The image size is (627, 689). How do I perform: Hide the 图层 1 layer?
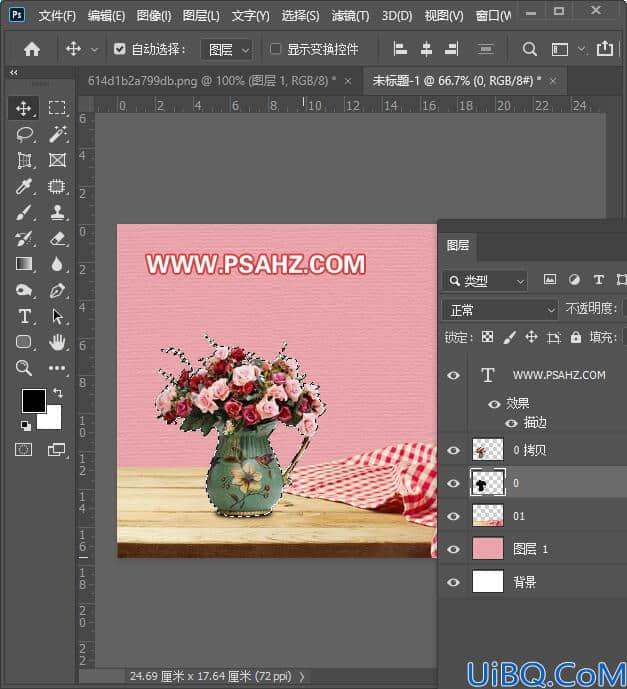[x=453, y=549]
